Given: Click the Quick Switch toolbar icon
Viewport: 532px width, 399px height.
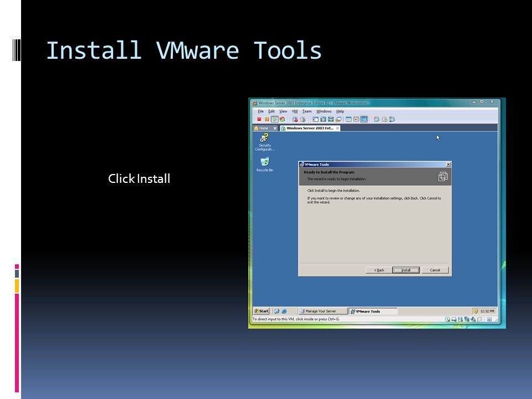Looking at the screenshot, I should (x=331, y=120).
